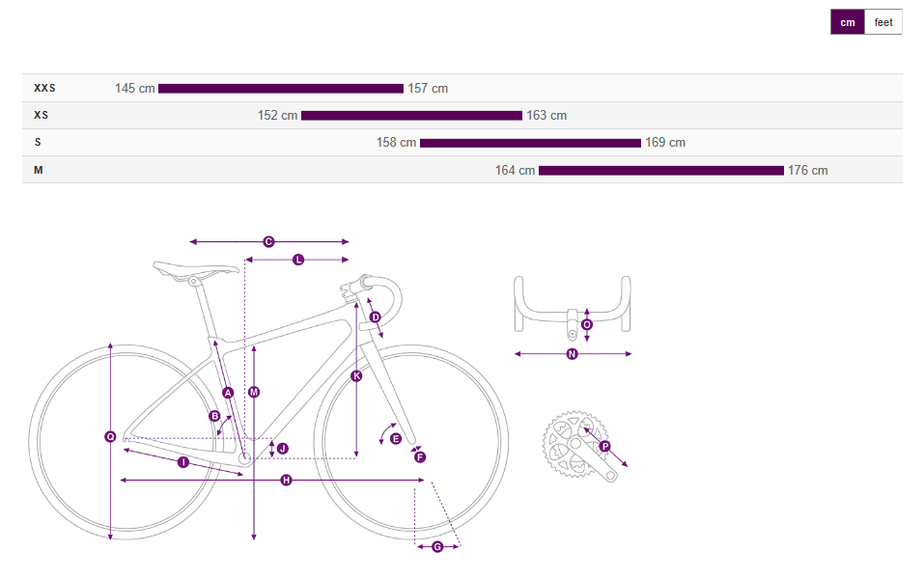Image resolution: width=924 pixels, height=579 pixels.
Task: Switch units to feet
Action: coord(883,22)
